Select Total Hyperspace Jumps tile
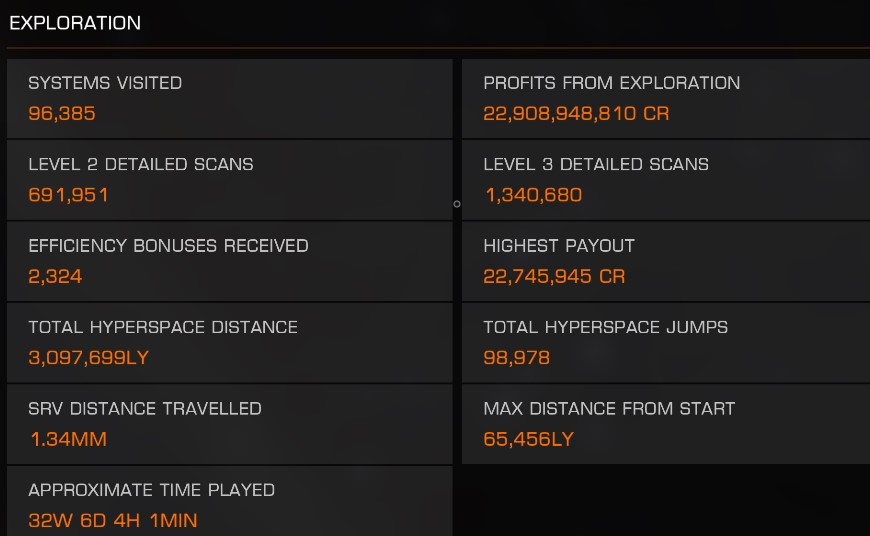Screen dimensions: 870x536 coord(666,343)
